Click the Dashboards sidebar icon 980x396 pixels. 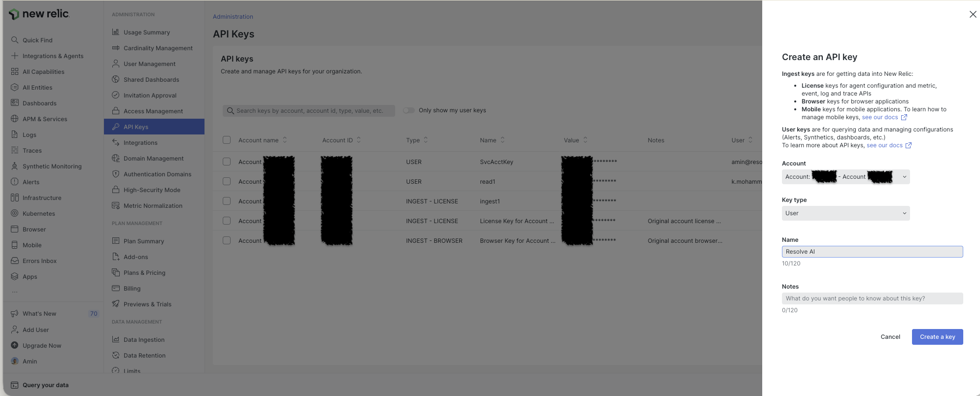(x=15, y=103)
